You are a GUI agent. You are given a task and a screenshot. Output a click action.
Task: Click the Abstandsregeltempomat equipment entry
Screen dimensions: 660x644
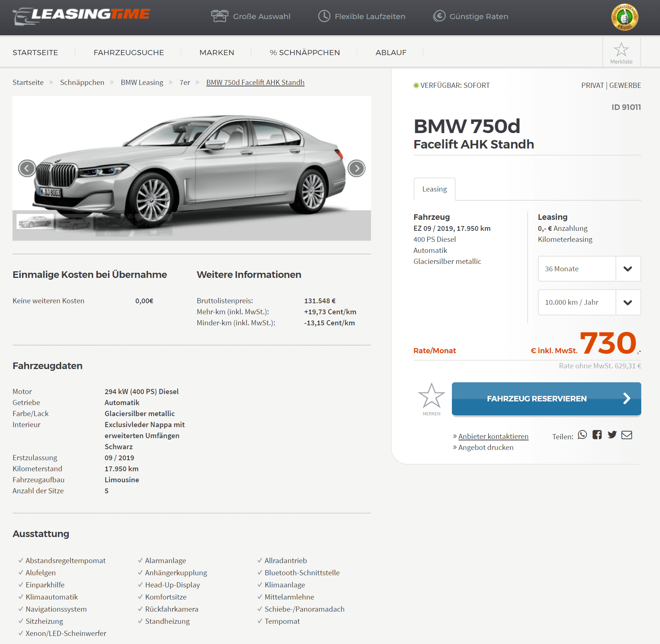click(65, 561)
